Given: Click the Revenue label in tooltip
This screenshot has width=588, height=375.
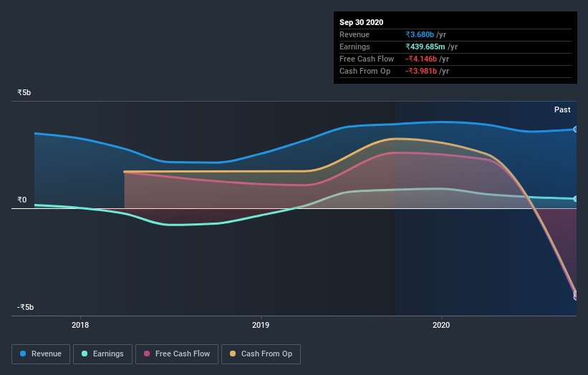Looking at the screenshot, I should pyautogui.click(x=355, y=34).
